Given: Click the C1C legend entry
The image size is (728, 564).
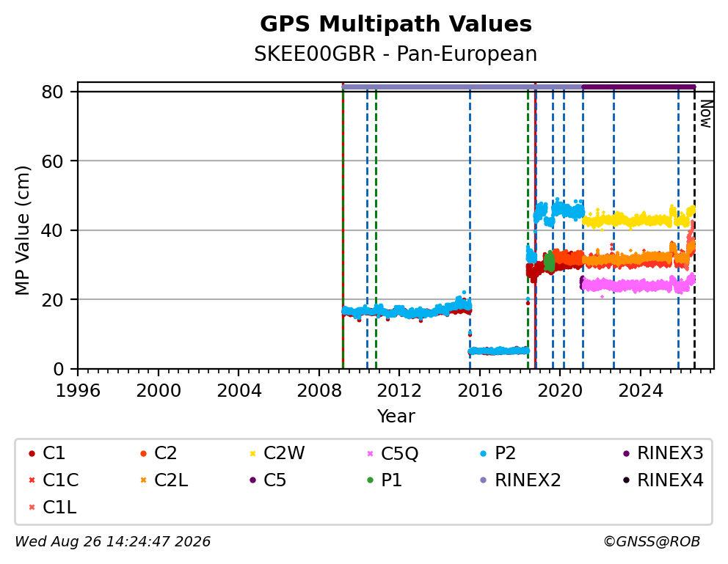Looking at the screenshot, I should point(54,480).
